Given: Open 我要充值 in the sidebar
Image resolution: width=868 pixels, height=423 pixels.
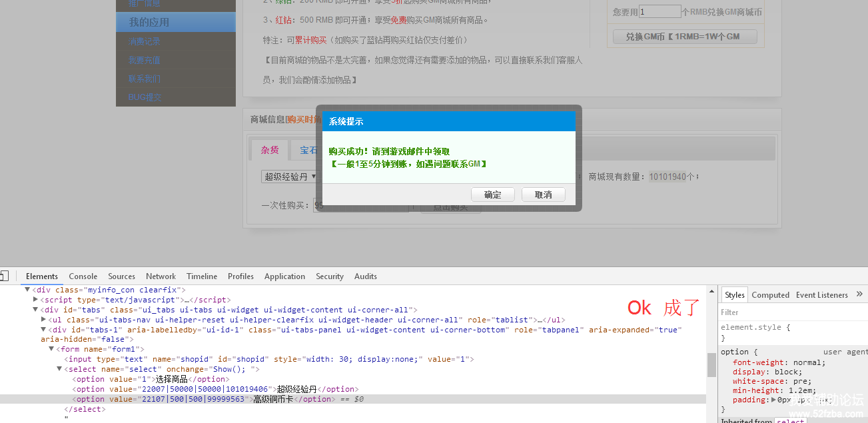Looking at the screenshot, I should pyautogui.click(x=145, y=60).
